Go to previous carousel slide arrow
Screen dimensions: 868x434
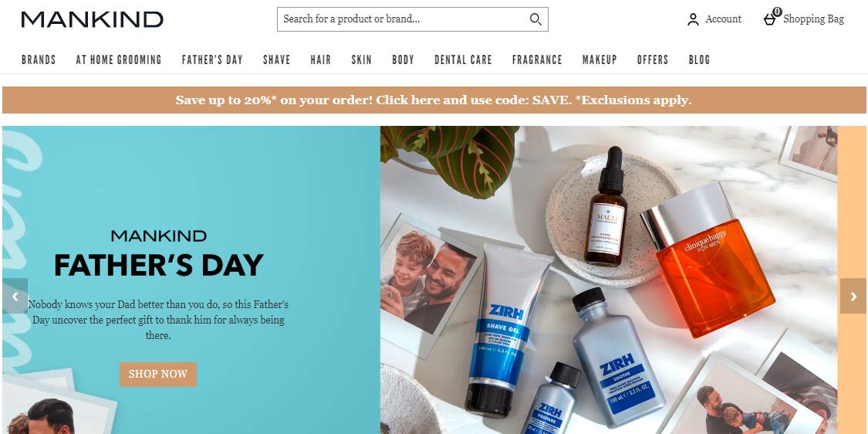15,296
